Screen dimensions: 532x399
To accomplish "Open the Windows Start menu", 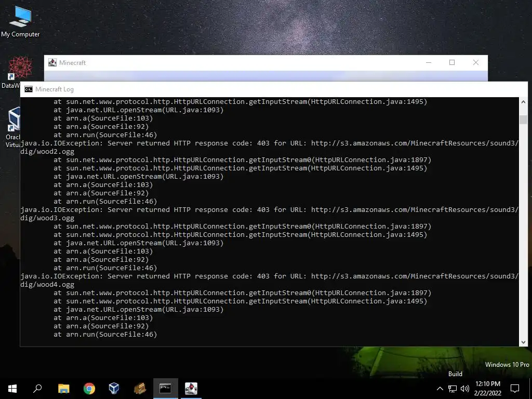I will (x=12, y=389).
